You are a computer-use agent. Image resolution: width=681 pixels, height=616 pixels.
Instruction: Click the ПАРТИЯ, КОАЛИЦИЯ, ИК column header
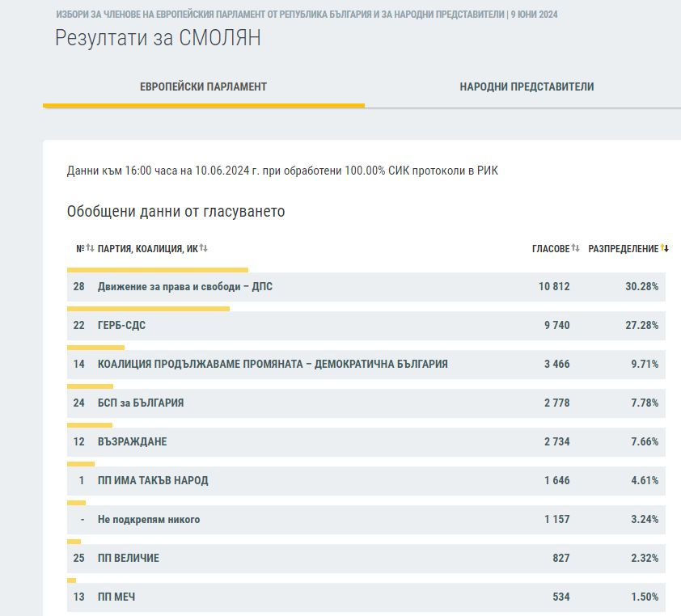[x=148, y=249]
